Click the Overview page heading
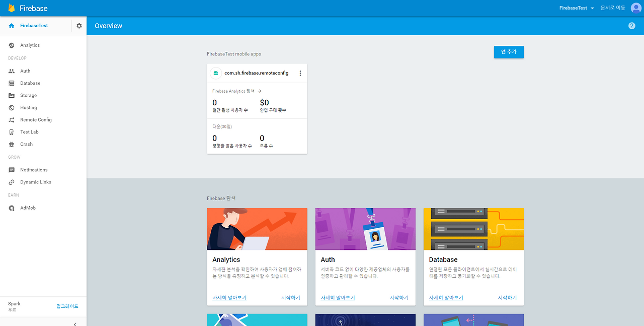The image size is (644, 326). 108,26
